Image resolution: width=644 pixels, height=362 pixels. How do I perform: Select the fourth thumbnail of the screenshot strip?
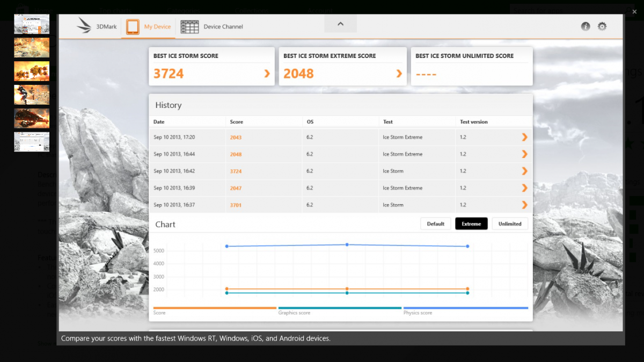(x=32, y=95)
